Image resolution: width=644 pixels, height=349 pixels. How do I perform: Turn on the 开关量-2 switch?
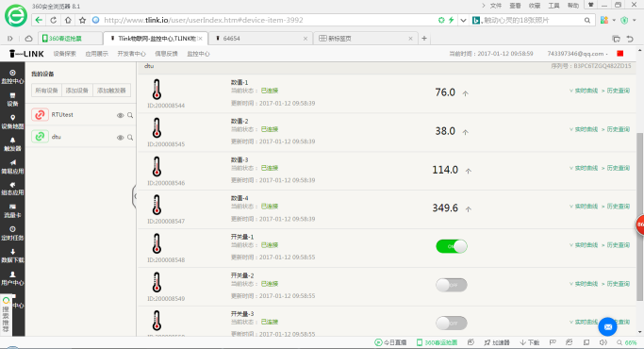tap(452, 285)
